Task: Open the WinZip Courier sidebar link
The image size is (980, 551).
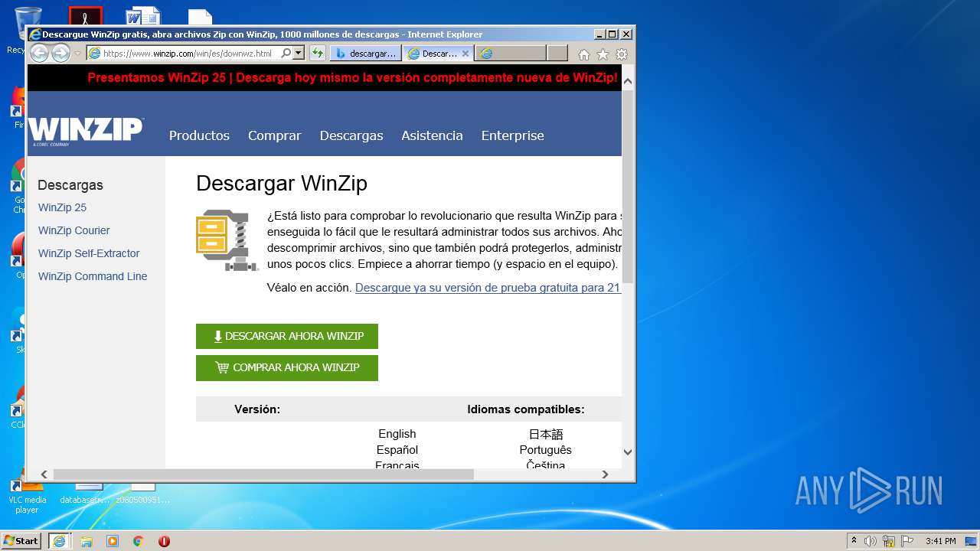Action: (74, 230)
